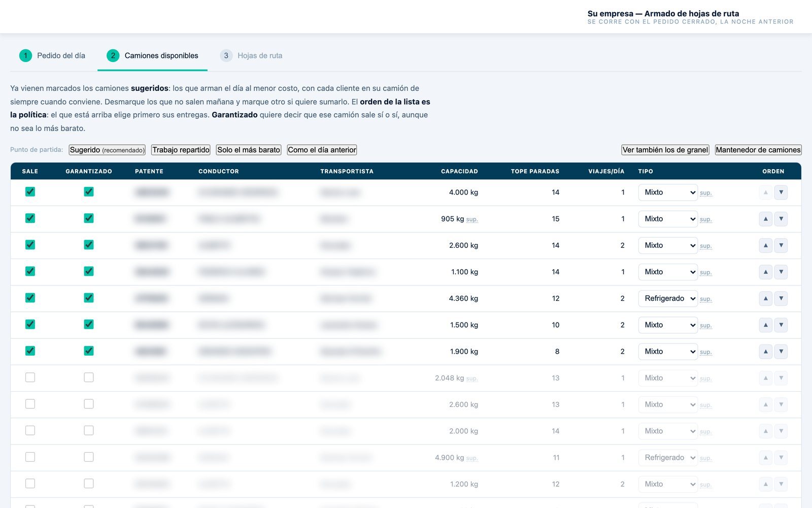This screenshot has width=812, height=508.
Task: Apply the Trabajo repartido preset
Action: [x=181, y=150]
